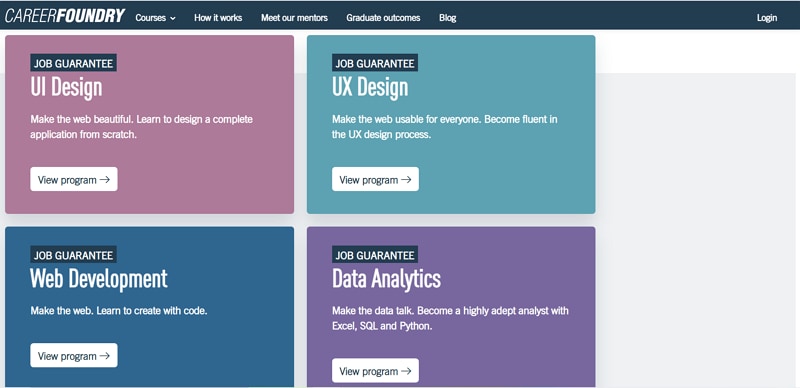The image size is (800, 388).
Task: Select the UI Design heading
Action: click(x=66, y=87)
